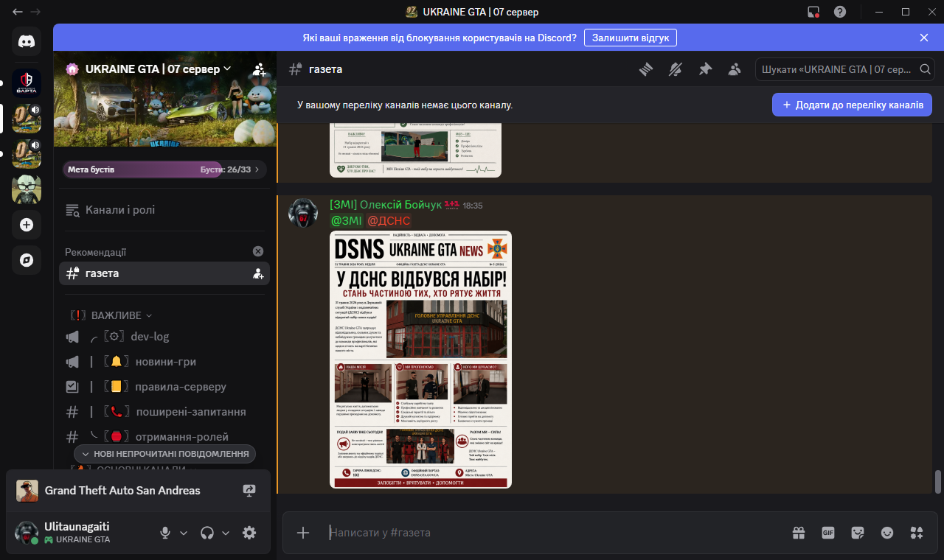Jump to НОВІ НЕПРОЧИТАНІ ПОВІДОМЛЕННЯ
Viewport: 944px width, 560px height.
pyautogui.click(x=165, y=454)
